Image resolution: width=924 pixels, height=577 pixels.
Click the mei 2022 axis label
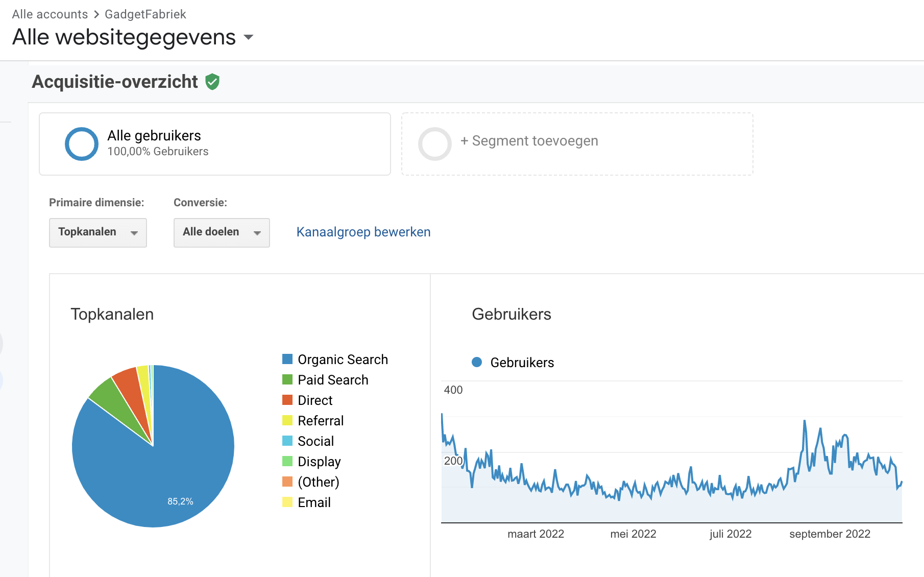[633, 534]
